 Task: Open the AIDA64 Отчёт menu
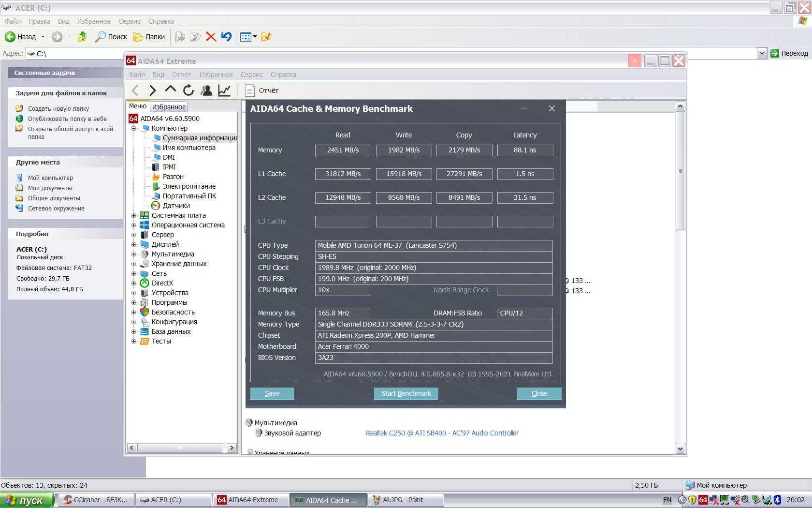(181, 75)
